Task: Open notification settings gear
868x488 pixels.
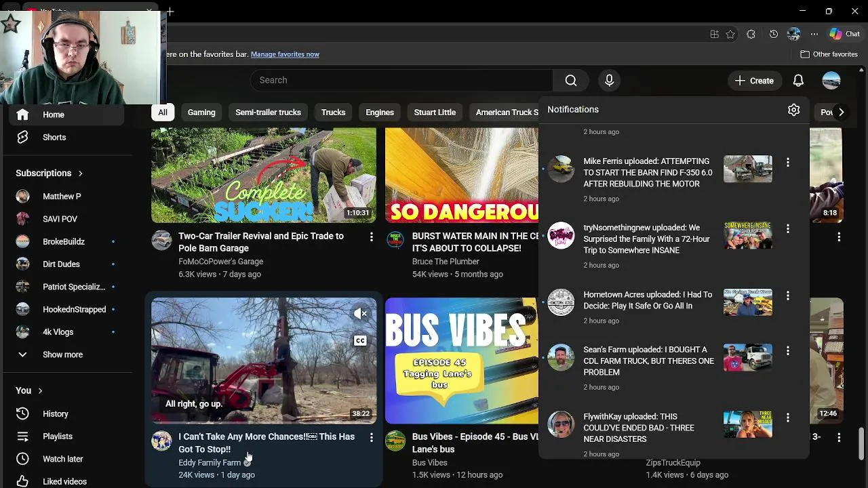Action: (x=793, y=110)
